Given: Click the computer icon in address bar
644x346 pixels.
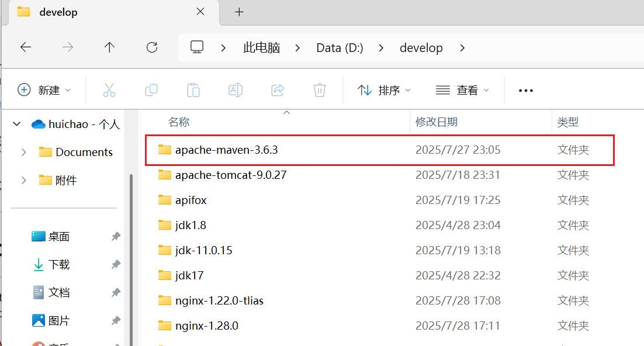Looking at the screenshot, I should (197, 47).
